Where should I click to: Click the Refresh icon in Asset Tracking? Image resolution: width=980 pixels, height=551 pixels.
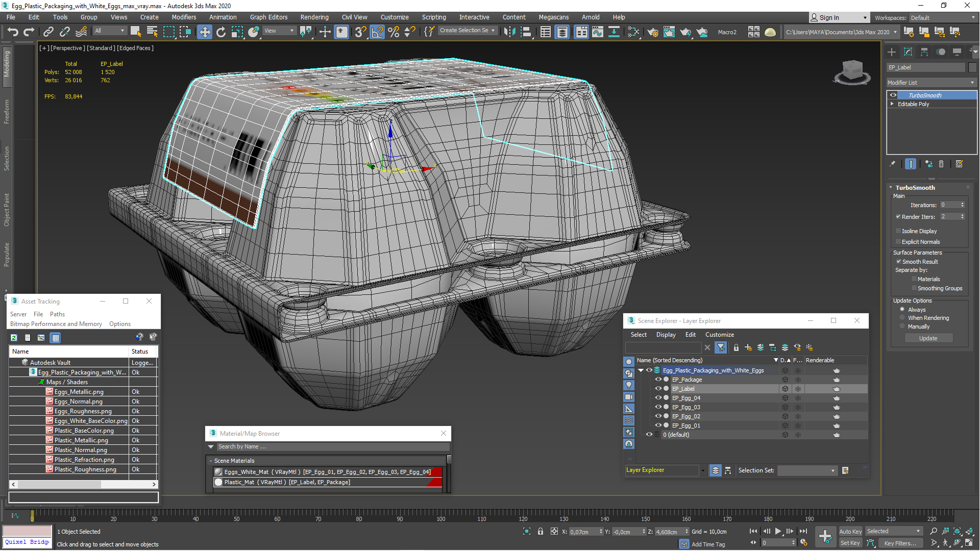(x=14, y=338)
